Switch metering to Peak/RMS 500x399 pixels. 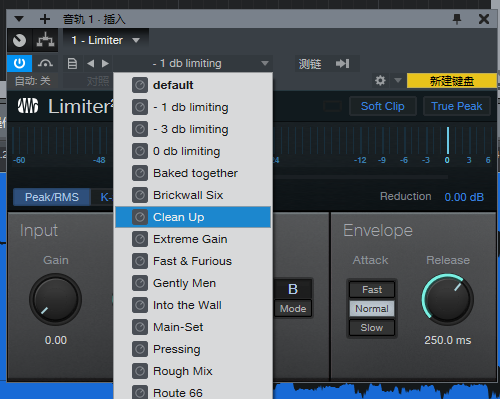[52, 197]
